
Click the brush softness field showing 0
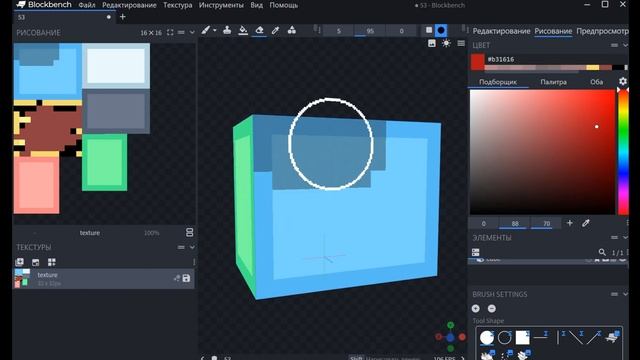pyautogui.click(x=401, y=31)
